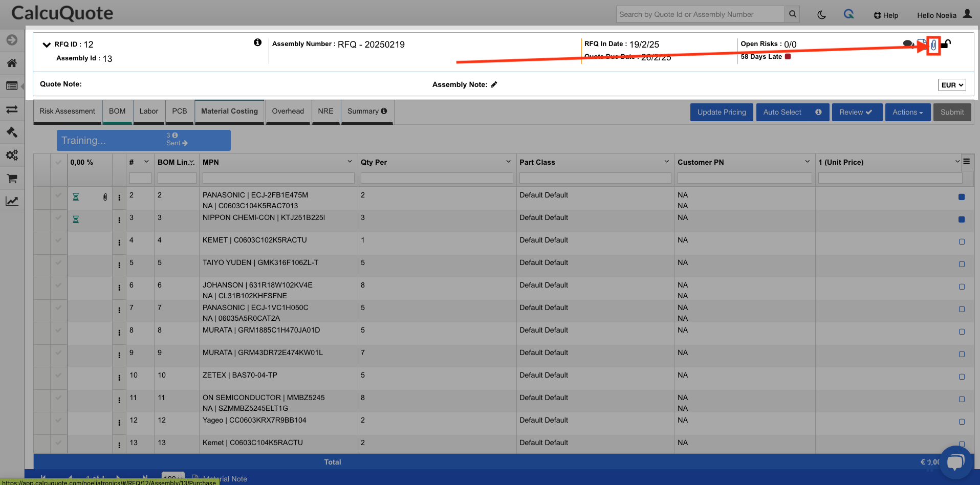980x485 pixels.
Task: Click the Part Class filter input box
Action: click(x=595, y=178)
